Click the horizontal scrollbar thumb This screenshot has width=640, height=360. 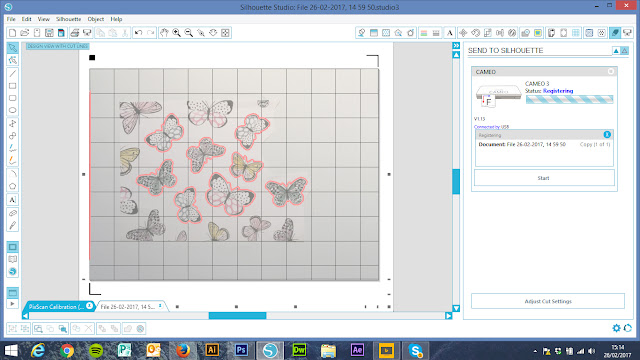(x=237, y=316)
